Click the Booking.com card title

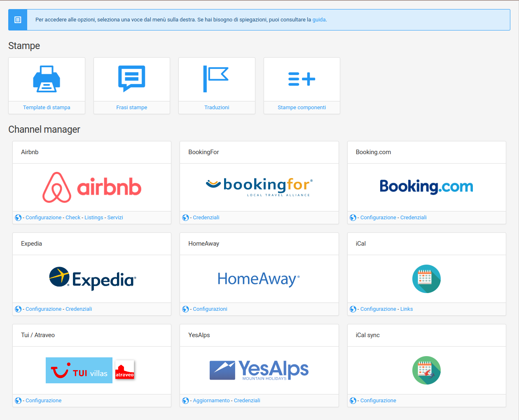pos(373,152)
